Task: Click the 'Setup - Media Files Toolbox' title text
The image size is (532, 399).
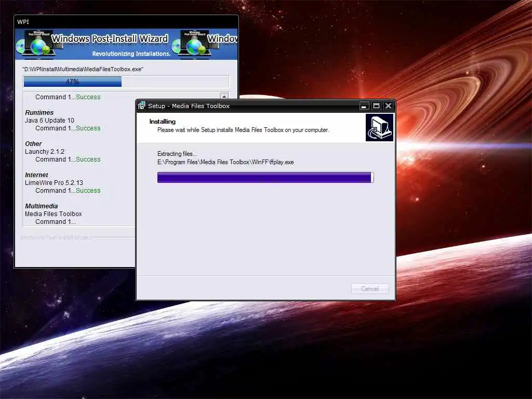Action: coord(189,106)
